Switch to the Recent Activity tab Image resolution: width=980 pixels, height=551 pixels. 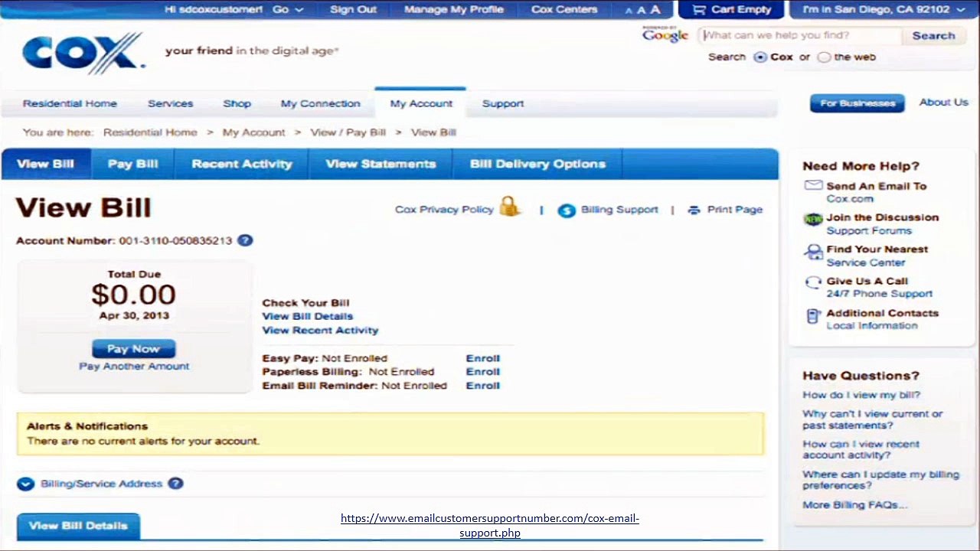(242, 164)
